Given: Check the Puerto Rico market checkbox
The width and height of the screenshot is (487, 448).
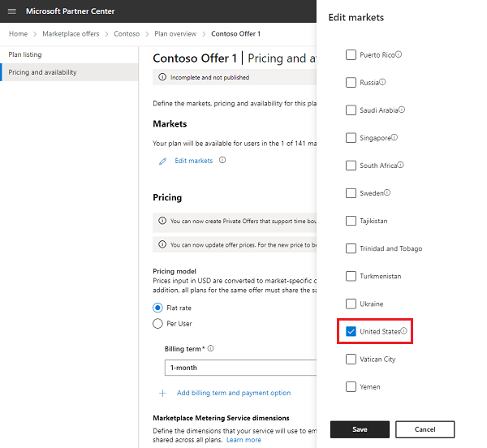Looking at the screenshot, I should coord(351,55).
